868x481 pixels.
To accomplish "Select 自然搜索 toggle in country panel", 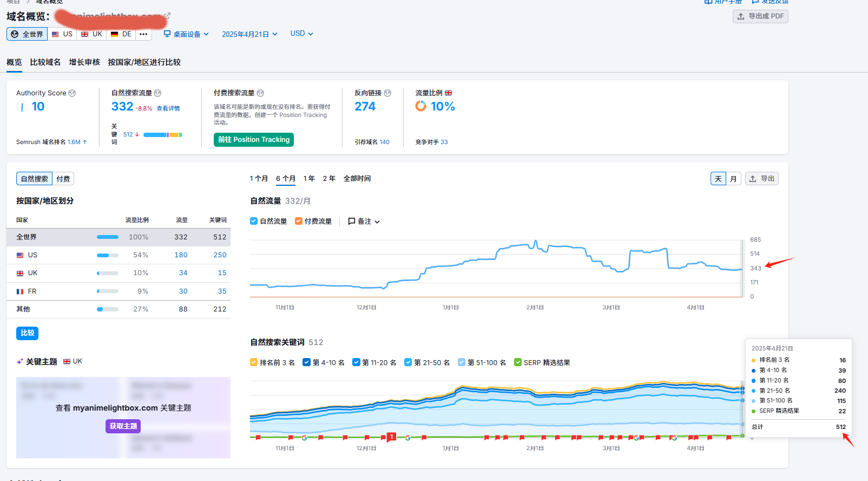I will pos(34,179).
